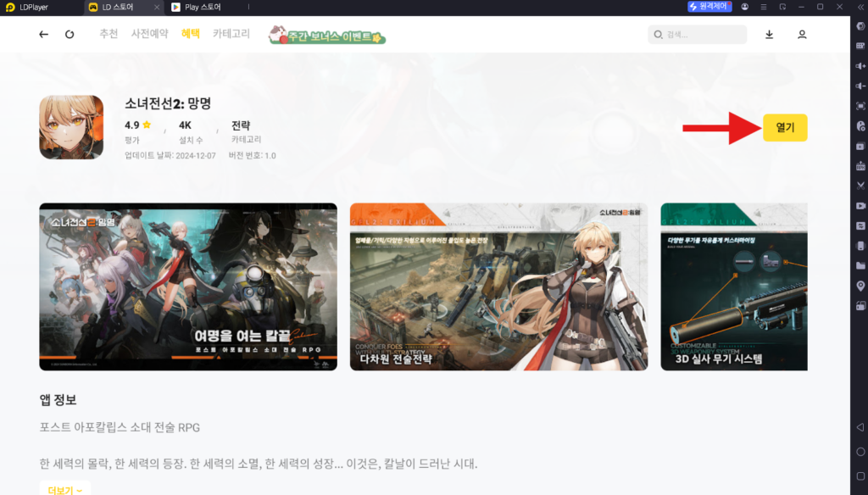Open the 추천 tab
Image resolution: width=868 pixels, height=495 pixels.
tap(108, 34)
